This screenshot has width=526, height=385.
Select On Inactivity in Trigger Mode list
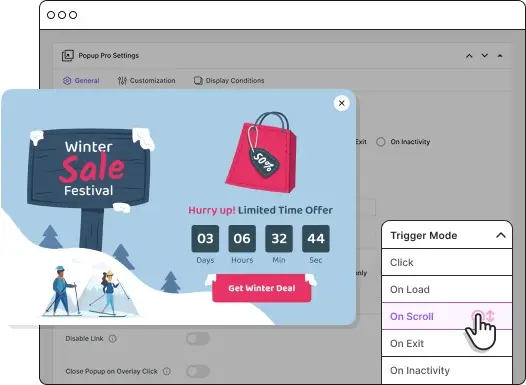coord(447,370)
